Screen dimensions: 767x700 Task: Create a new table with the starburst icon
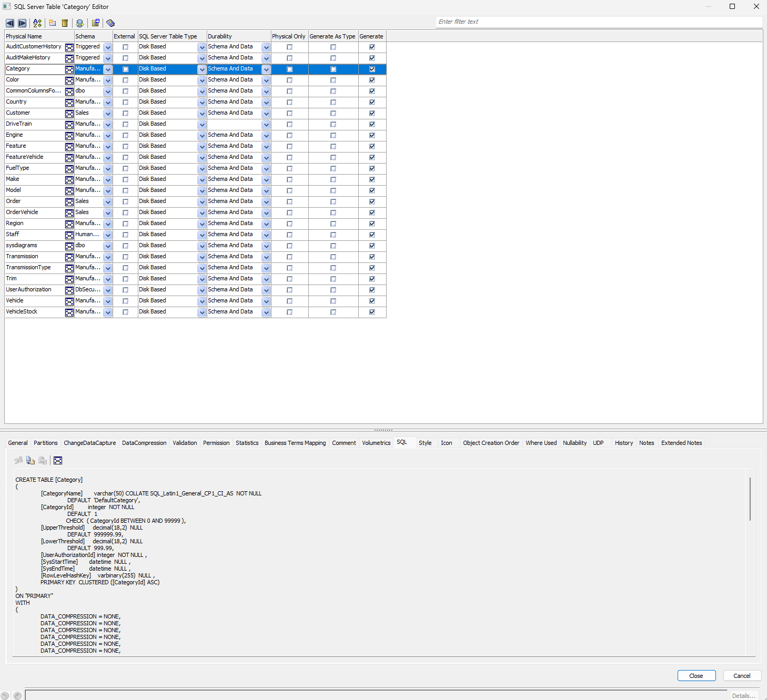coord(52,23)
